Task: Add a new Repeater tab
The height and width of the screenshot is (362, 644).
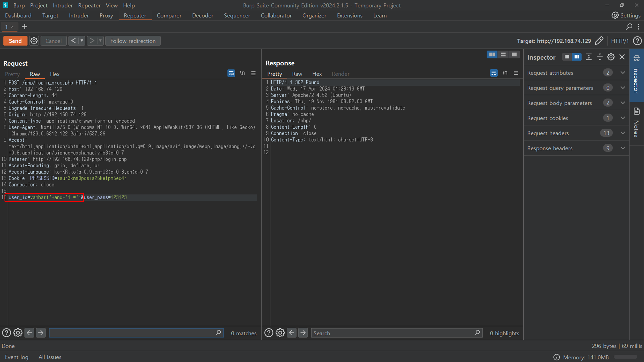Action: click(x=24, y=27)
